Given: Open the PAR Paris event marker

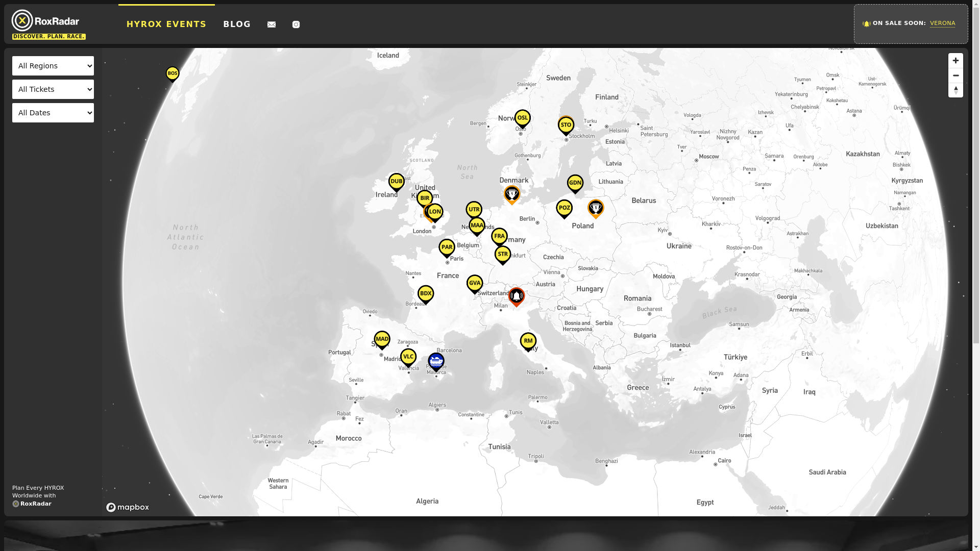Looking at the screenshot, I should pos(447,248).
